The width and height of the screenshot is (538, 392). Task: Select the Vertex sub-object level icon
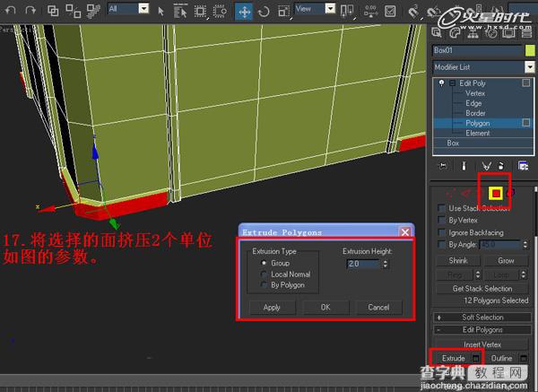click(x=450, y=194)
